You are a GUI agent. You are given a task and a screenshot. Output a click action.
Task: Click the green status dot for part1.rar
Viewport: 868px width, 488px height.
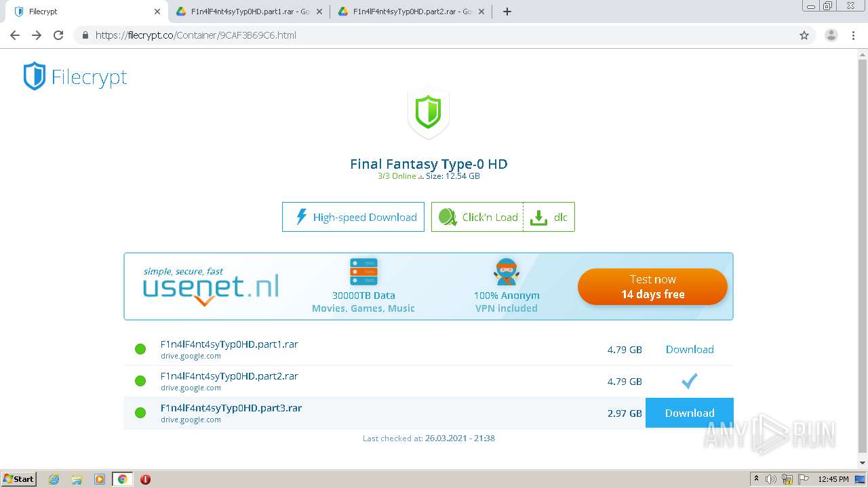click(140, 349)
